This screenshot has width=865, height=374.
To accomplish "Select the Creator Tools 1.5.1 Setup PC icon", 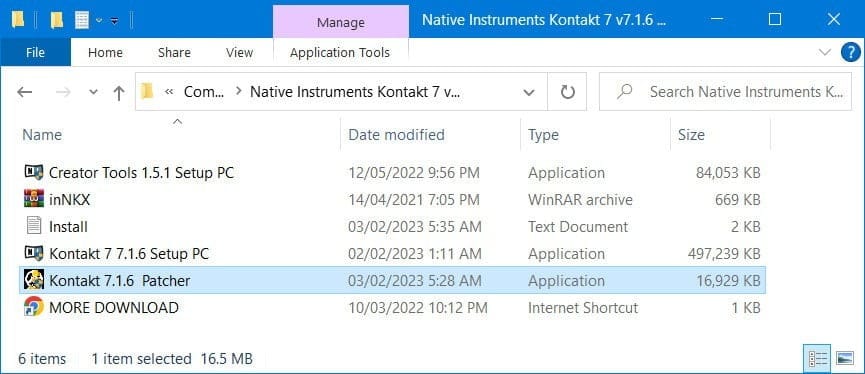I will [34, 172].
